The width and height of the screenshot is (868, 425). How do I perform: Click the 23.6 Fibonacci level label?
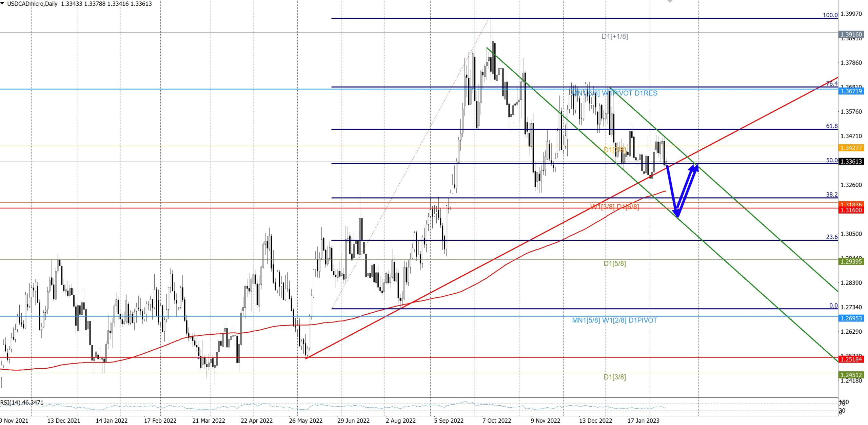(831, 237)
